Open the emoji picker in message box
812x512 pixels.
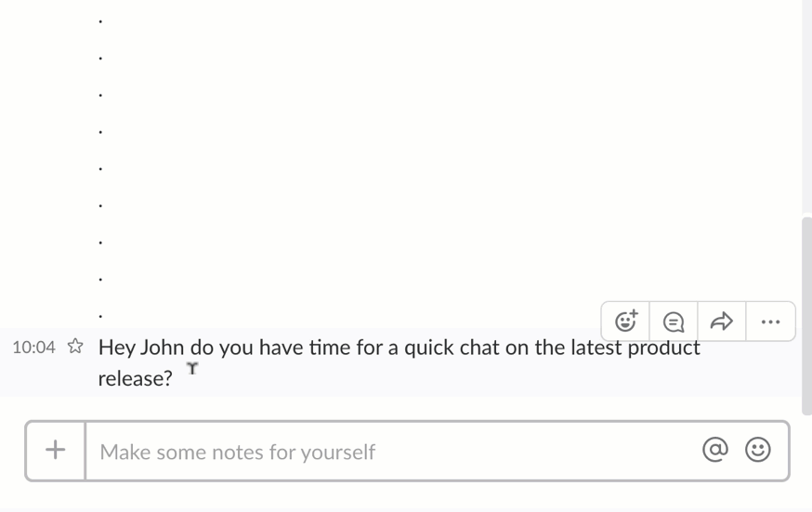(x=757, y=450)
